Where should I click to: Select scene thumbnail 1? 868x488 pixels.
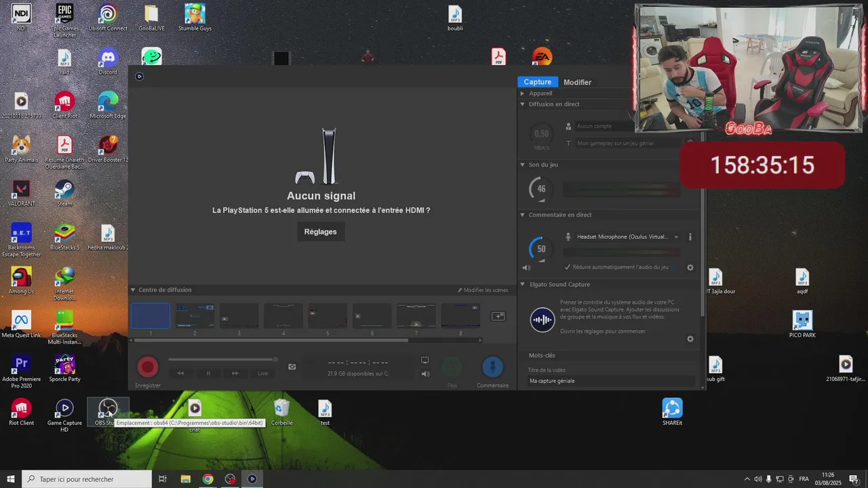151,316
